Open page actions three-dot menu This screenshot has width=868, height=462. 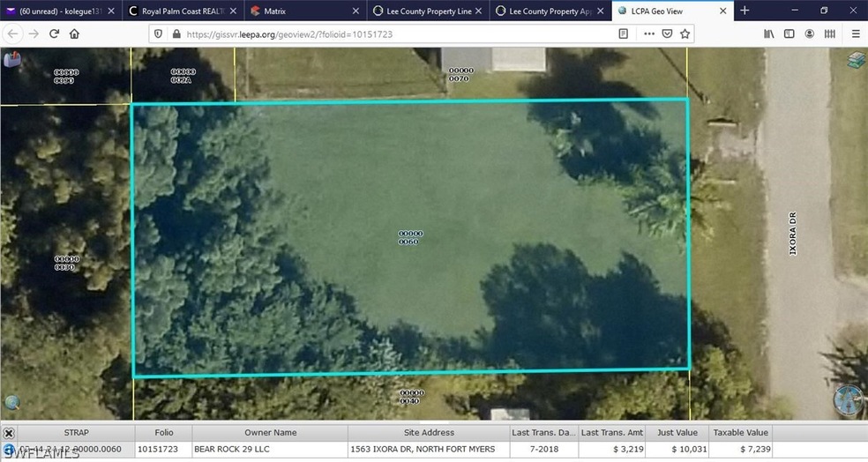click(649, 34)
